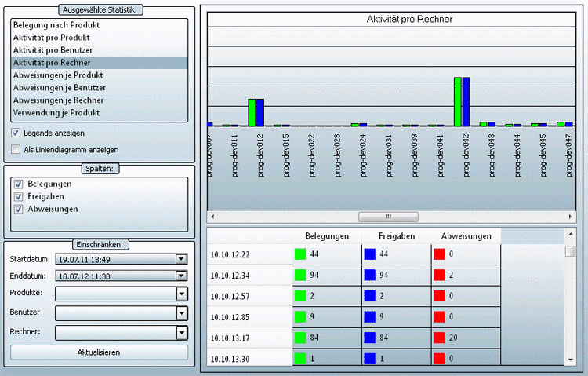Select 'Abweisungen je Produkt' statistic
588x376 pixels.
[99, 75]
